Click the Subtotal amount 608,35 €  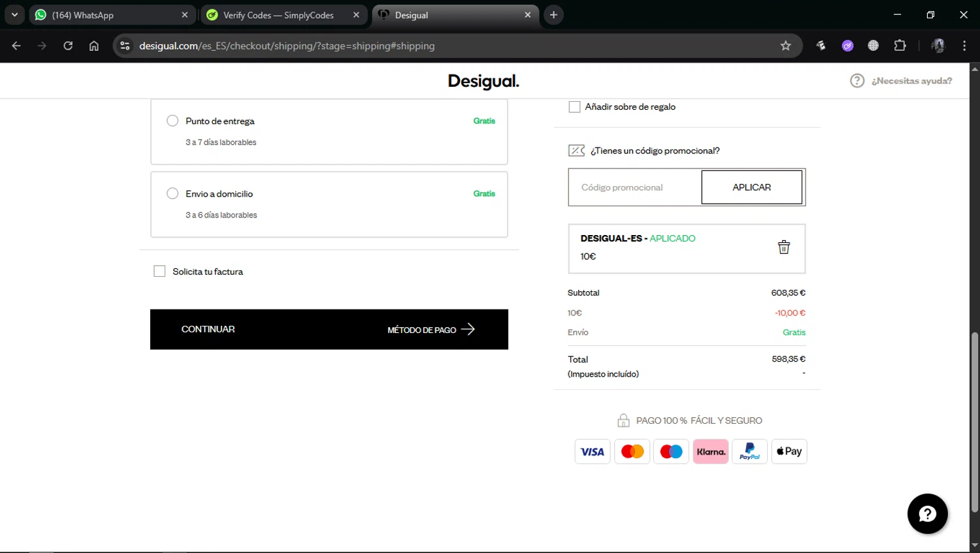788,293
